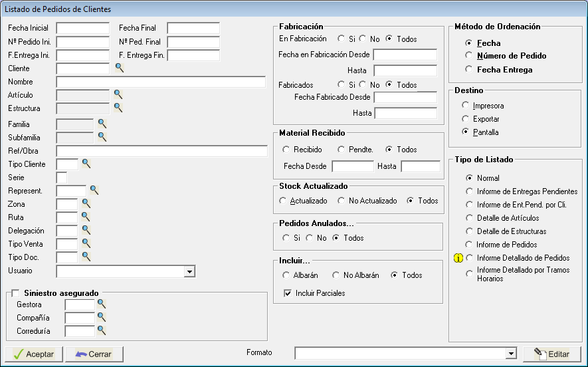588x367 pixels.
Task: Click the Editar format button
Action: pyautogui.click(x=551, y=354)
